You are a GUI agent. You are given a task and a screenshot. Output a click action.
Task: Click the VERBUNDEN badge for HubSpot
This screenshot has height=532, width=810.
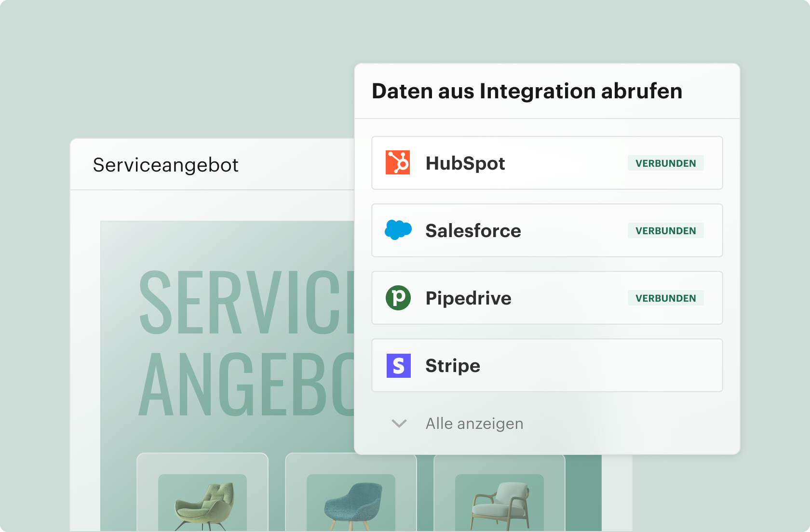pyautogui.click(x=666, y=163)
